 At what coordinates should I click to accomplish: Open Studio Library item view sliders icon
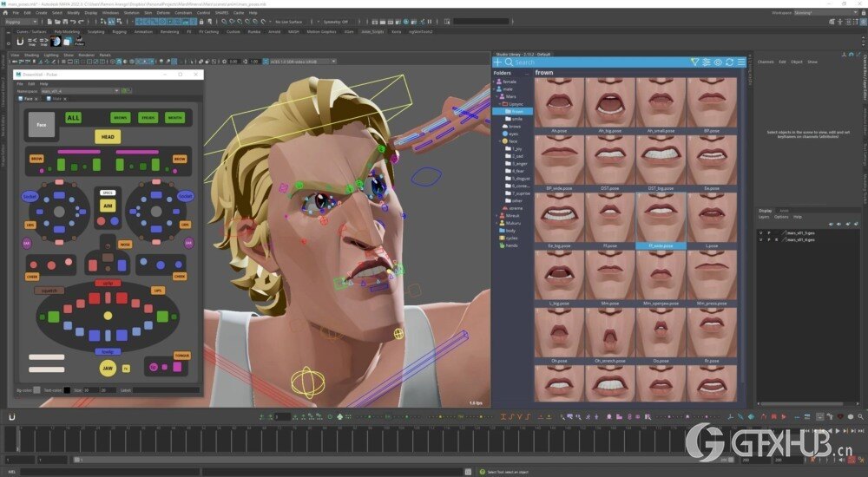pos(707,62)
